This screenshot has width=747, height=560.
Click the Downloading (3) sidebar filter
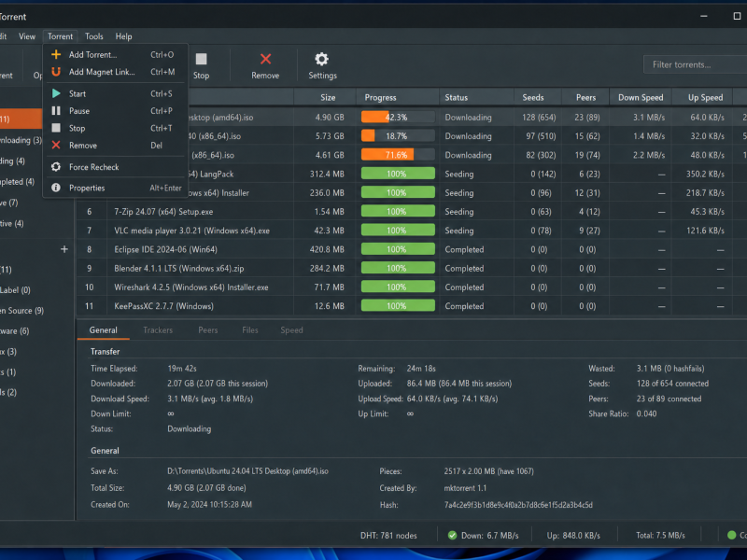click(x=21, y=140)
